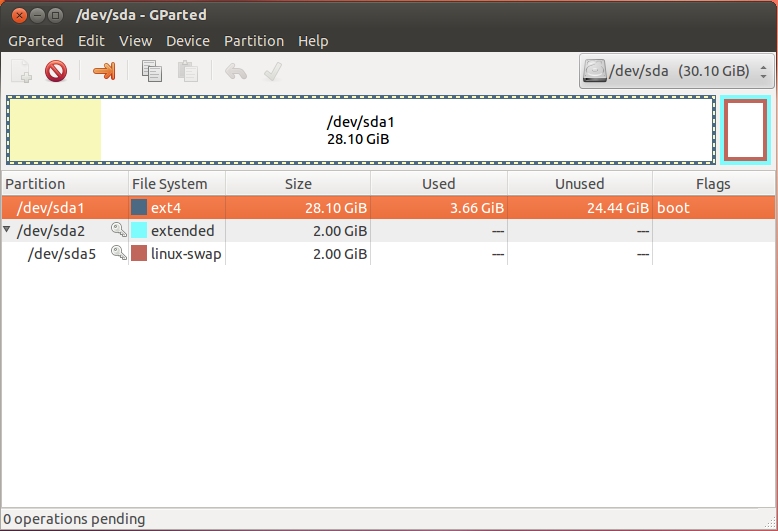The width and height of the screenshot is (778, 531).
Task: Select /dev/sda1 block in disk graphic
Action: pos(361,130)
